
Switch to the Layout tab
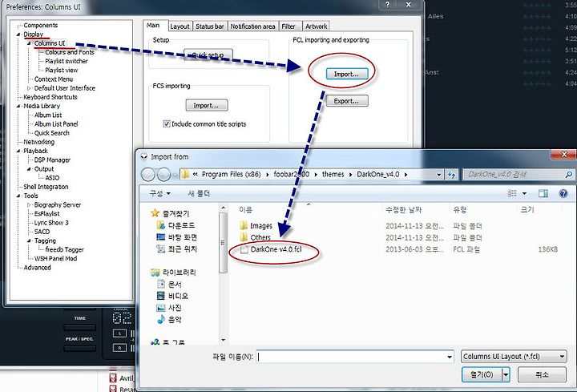(180, 26)
